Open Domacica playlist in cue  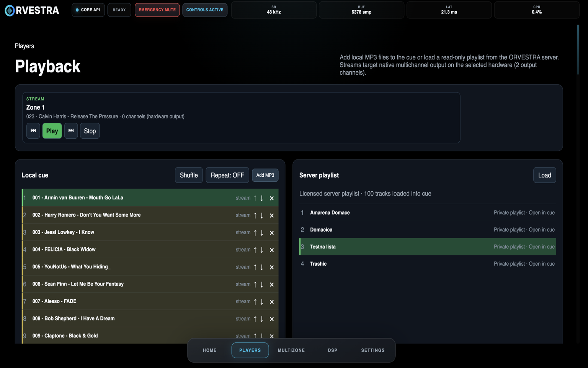428,230
